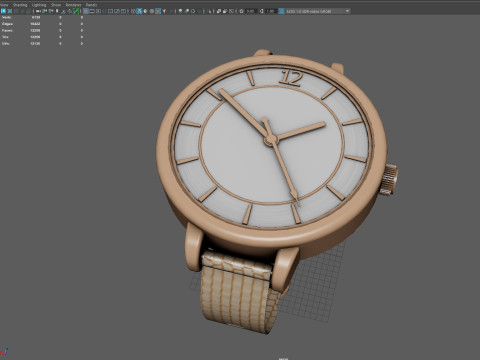Toggle the Safe Title icon
This screenshot has width=480, height=360.
pos(123,11)
